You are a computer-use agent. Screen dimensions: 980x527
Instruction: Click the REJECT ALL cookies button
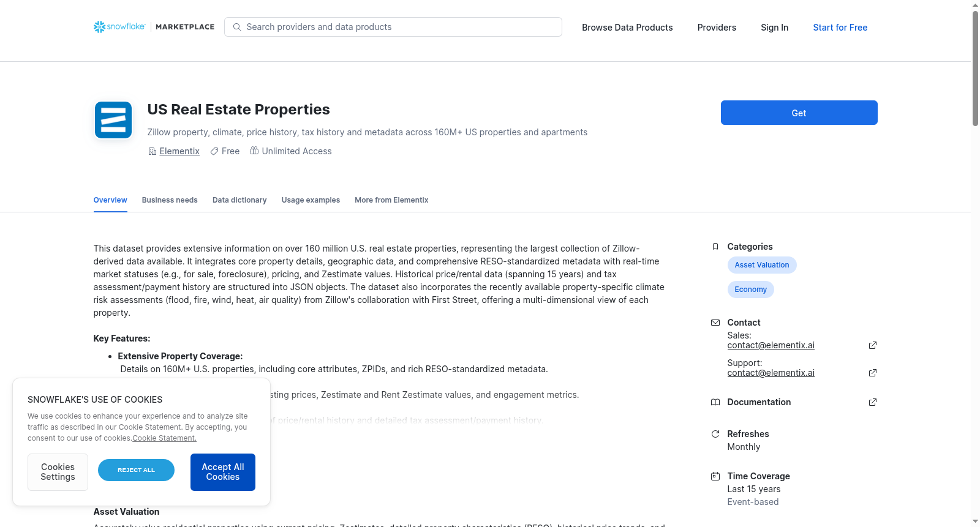click(136, 470)
